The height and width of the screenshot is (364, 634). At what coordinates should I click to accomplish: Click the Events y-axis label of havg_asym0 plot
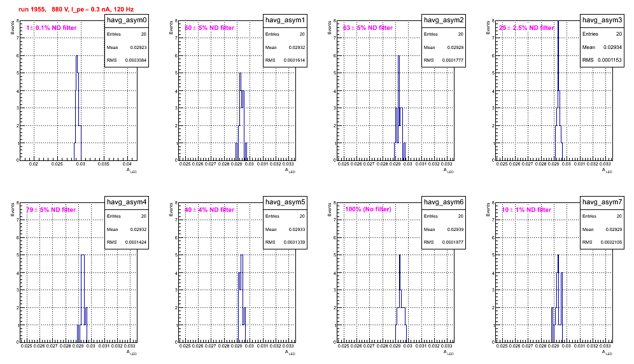[12, 27]
